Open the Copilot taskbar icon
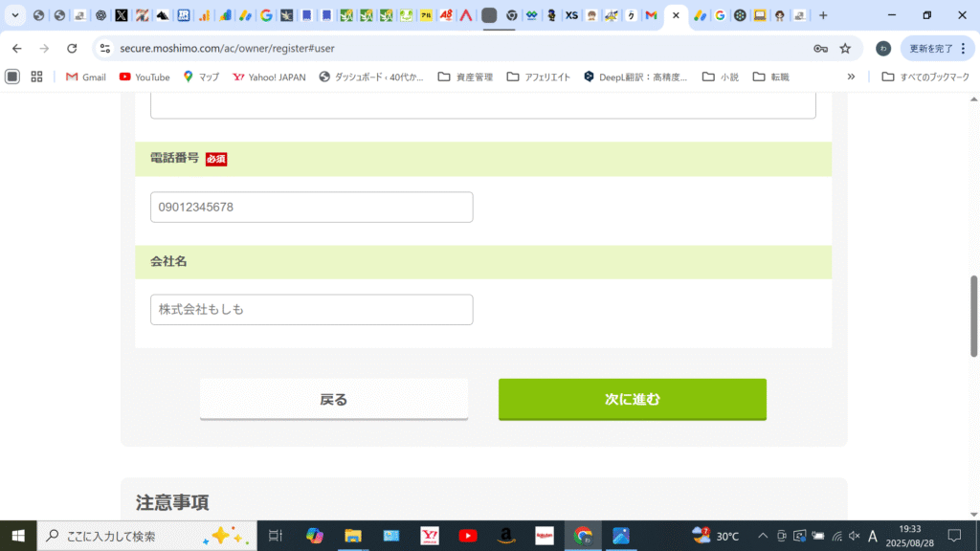This screenshot has height=551, width=980. (314, 536)
